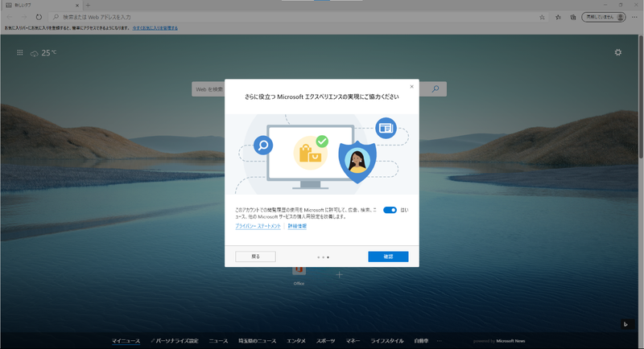Add a quick link plus icon

[x=339, y=275]
